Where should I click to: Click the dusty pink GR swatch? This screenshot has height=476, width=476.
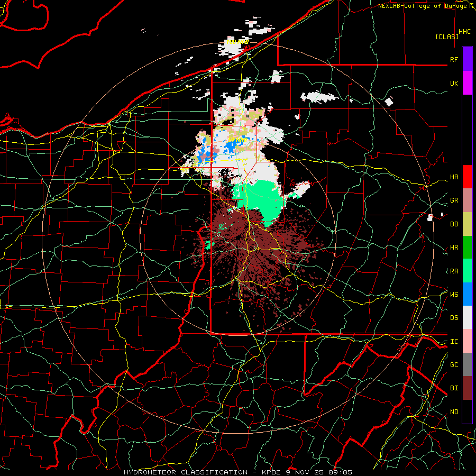[467, 200]
